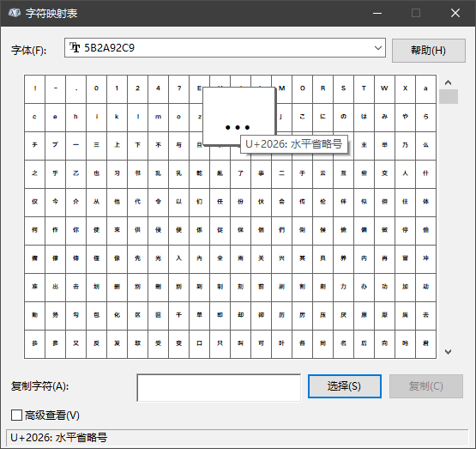
Task: Select the capital S character cell
Action: 343,89
